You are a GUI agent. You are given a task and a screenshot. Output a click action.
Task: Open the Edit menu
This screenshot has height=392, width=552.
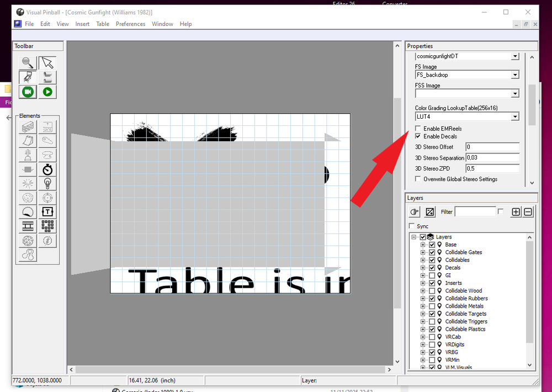click(x=45, y=24)
